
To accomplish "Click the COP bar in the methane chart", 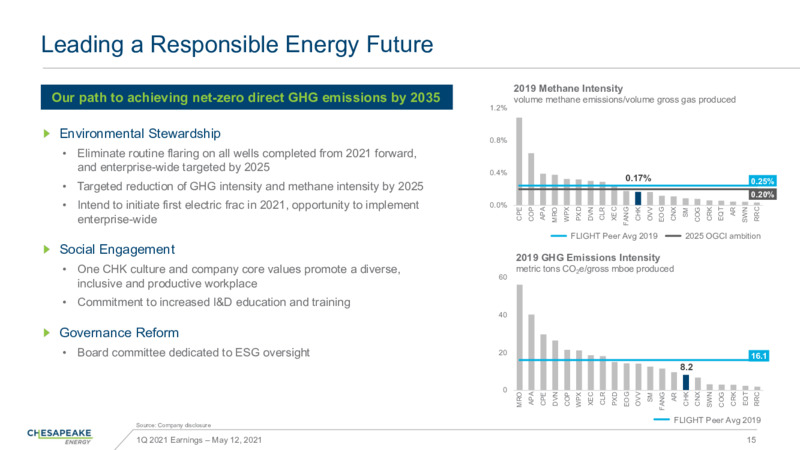I will [x=531, y=179].
